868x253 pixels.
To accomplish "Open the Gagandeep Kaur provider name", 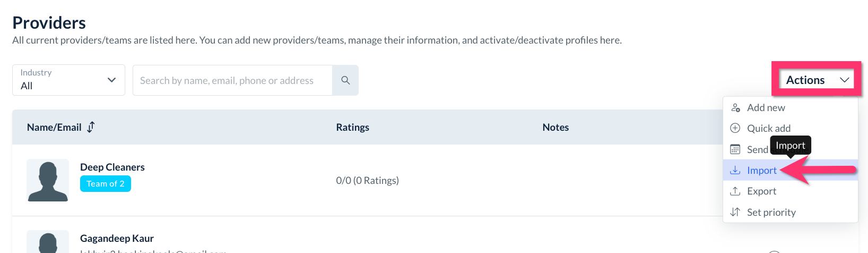I will (117, 238).
